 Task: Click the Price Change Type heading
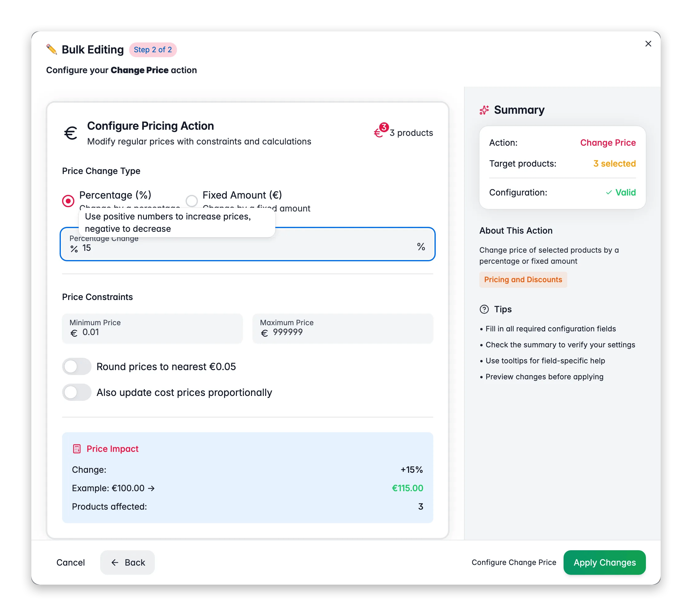click(x=101, y=171)
